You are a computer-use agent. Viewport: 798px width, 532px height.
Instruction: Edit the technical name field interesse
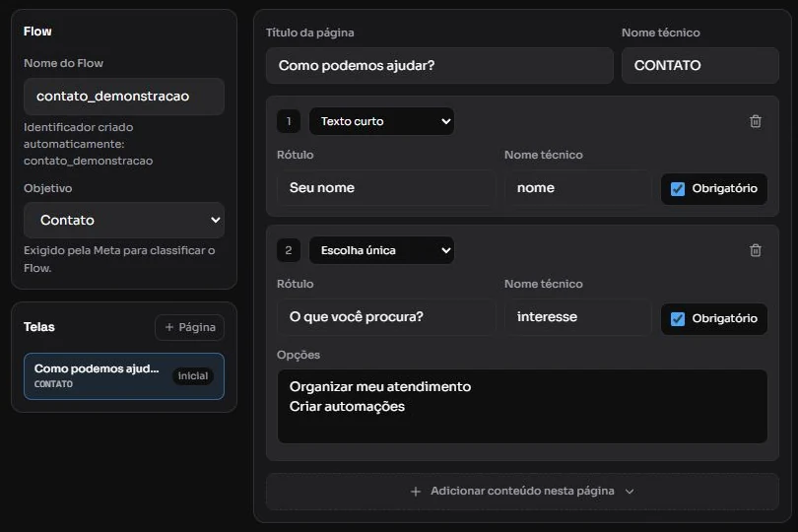click(x=577, y=317)
